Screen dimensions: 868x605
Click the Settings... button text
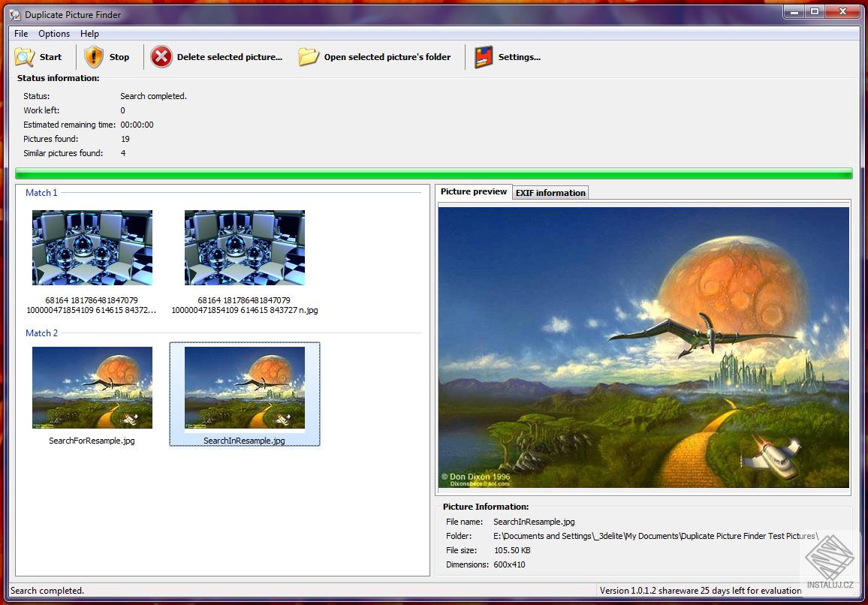coord(520,57)
